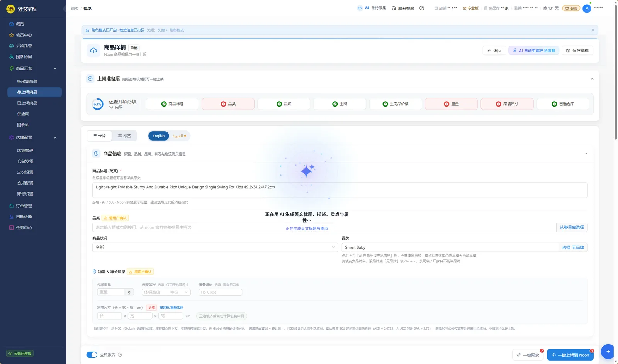Click 一键上架到 Noon button

(570, 355)
